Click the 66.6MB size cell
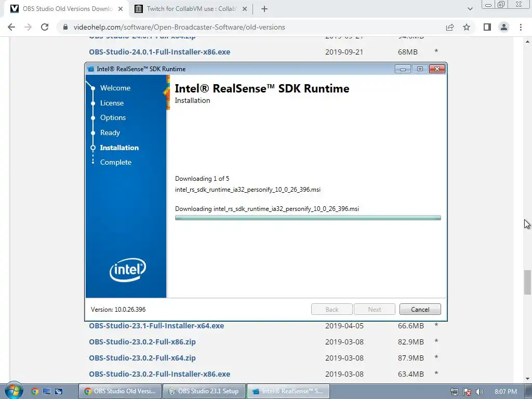This screenshot has height=399, width=532. click(x=410, y=326)
